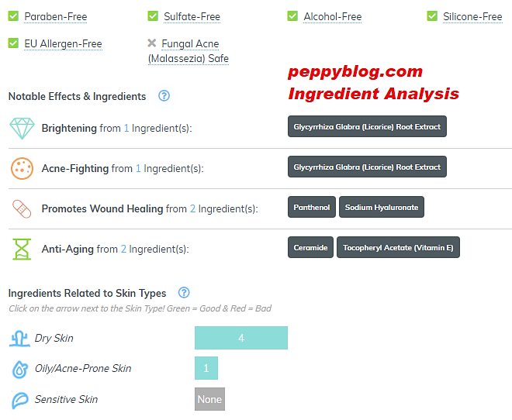This screenshot has width=512, height=420.
Task: Toggle the EU Allergen-Free checkmark
Action: [x=13, y=43]
